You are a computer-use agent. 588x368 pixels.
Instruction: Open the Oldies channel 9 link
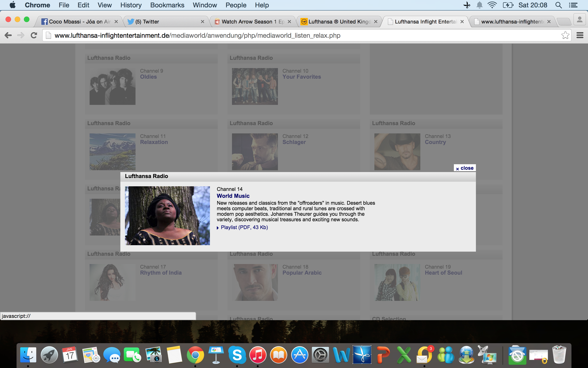(148, 77)
